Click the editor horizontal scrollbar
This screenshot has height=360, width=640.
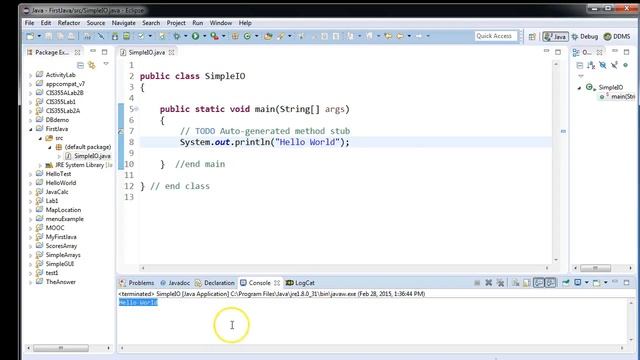point(345,268)
